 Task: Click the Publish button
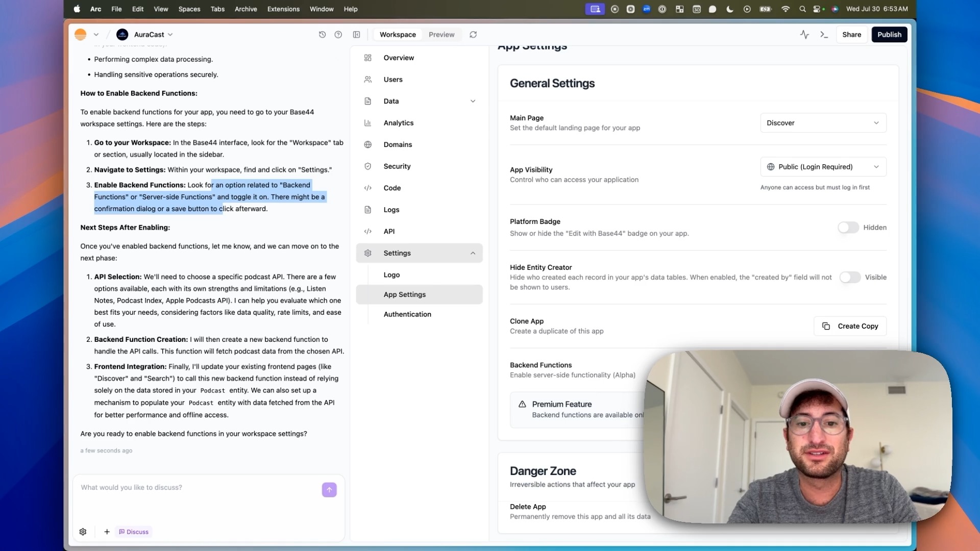[889, 35]
